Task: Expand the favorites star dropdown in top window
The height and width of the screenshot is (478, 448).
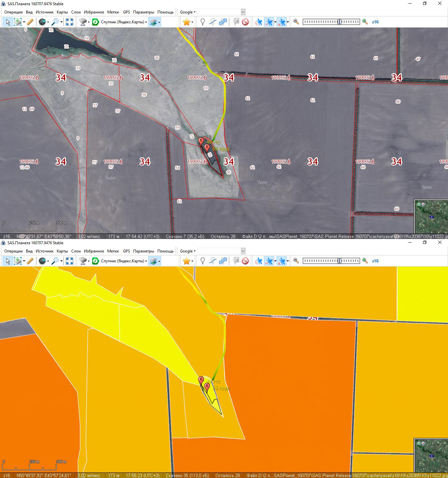Action: pos(192,22)
